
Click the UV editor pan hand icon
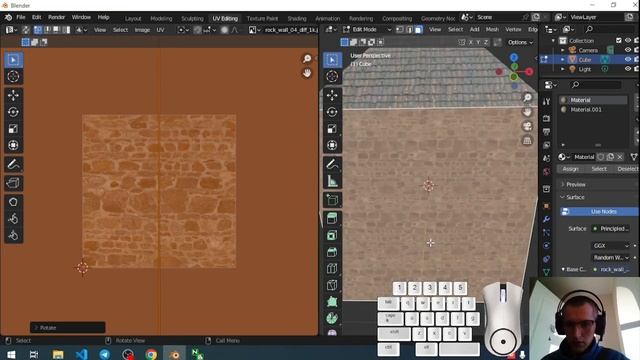pos(307,73)
